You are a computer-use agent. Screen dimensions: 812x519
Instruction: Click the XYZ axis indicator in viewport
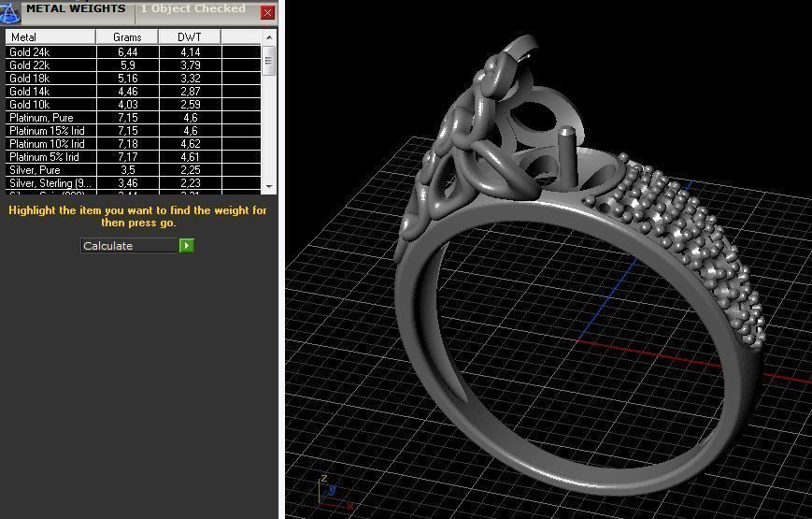click(330, 492)
